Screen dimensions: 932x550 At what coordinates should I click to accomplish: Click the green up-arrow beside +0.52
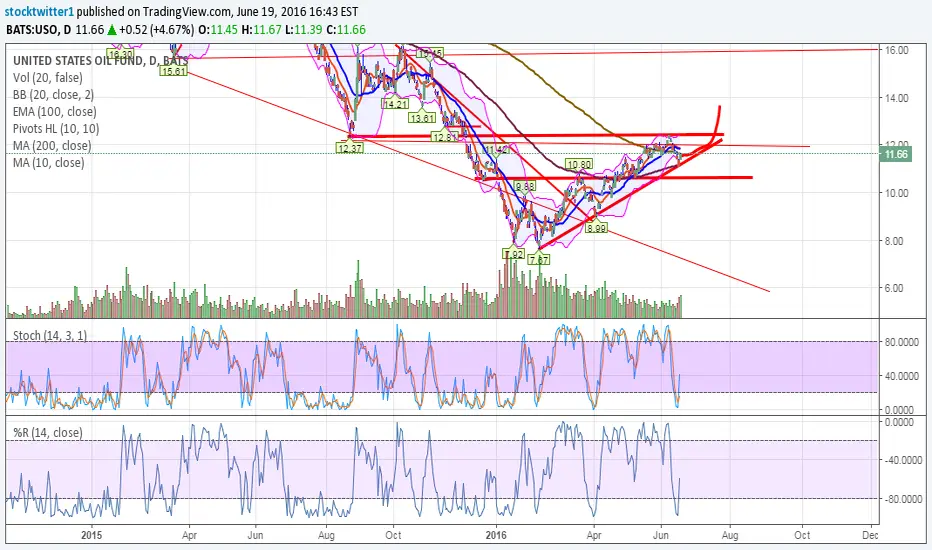111,30
